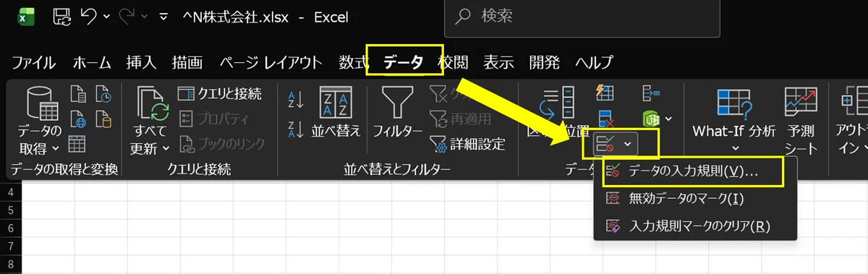This screenshot has height=274, width=868.
Task: Expand the arrow next to green data model icon
Action: [x=668, y=119]
